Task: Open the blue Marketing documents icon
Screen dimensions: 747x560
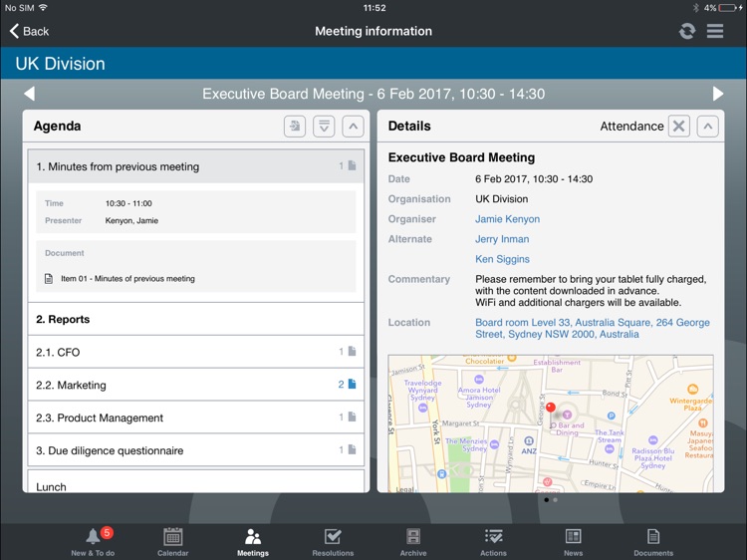Action: 352,384
